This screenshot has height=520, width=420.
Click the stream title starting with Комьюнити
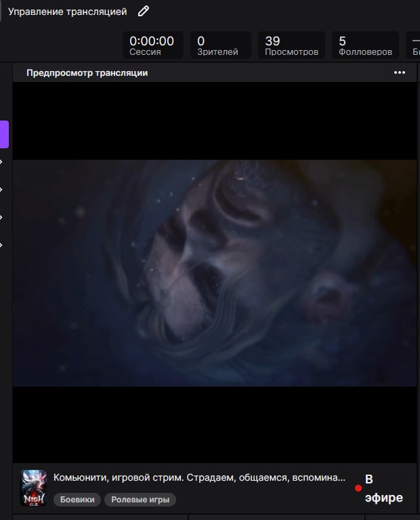coord(199,477)
